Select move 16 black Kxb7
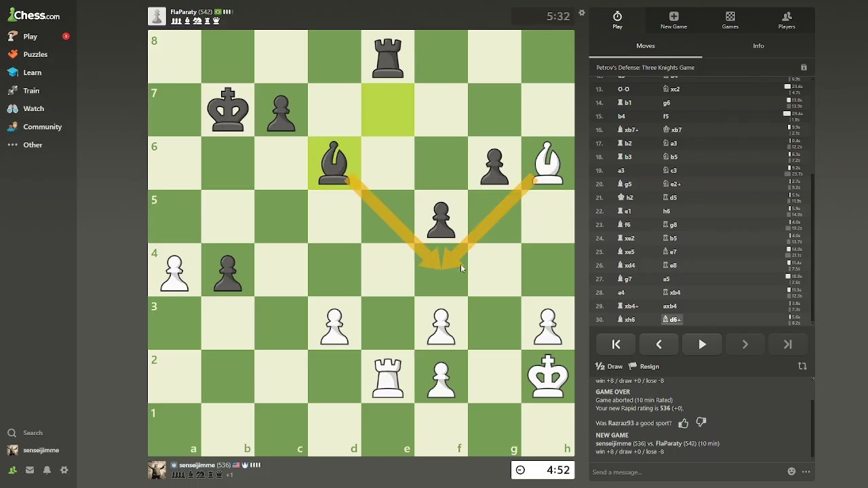This screenshot has height=488, width=868. 672,130
